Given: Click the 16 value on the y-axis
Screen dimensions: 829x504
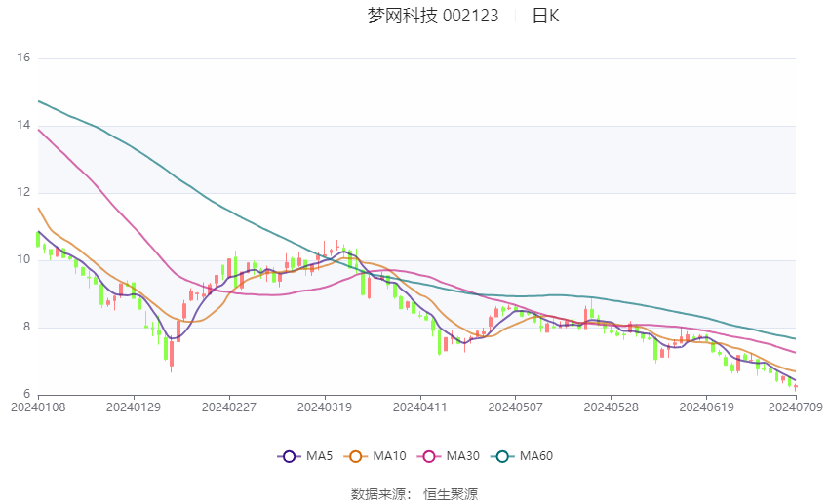Looking at the screenshot, I should pos(23,58).
